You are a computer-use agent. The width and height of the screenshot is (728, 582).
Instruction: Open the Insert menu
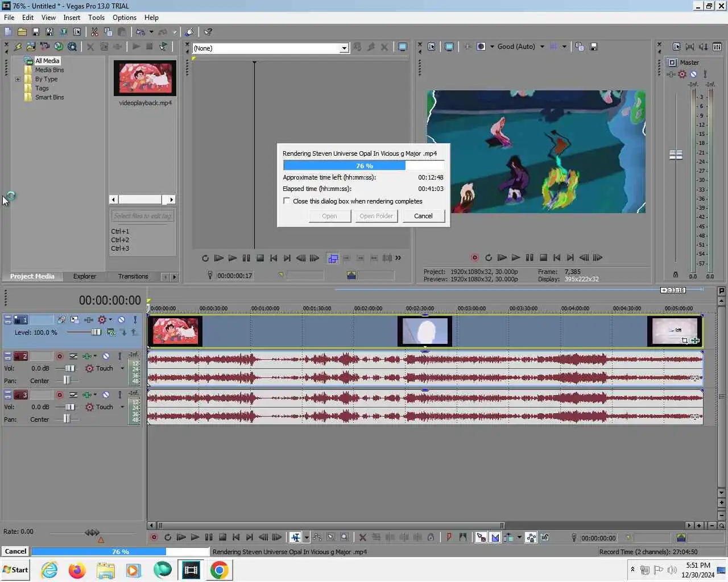pyautogui.click(x=72, y=18)
